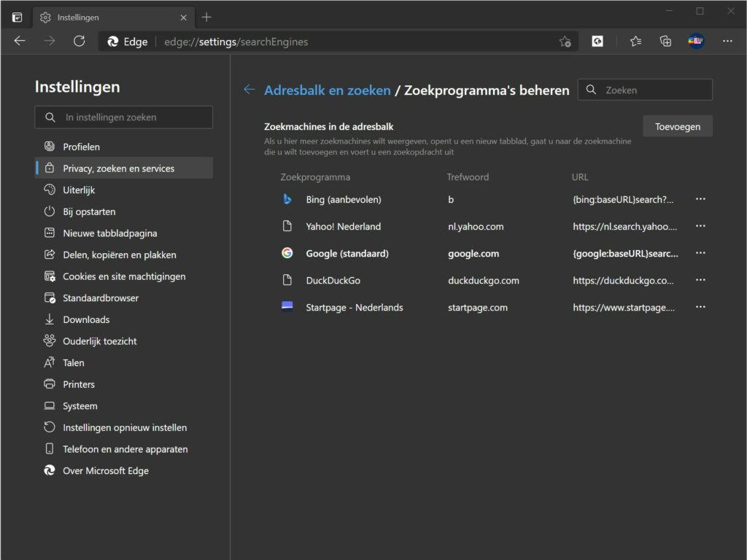Open Standaardbrowser settings
The image size is (747, 560).
(124, 298)
